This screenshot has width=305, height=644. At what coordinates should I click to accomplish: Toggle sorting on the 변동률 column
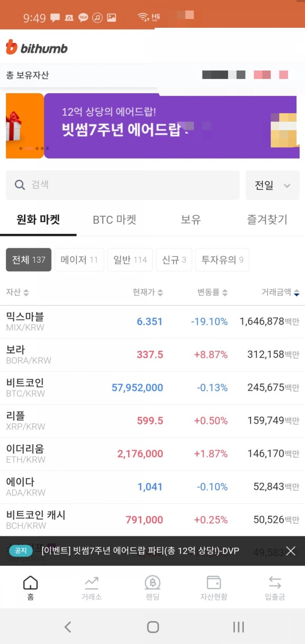tap(213, 292)
